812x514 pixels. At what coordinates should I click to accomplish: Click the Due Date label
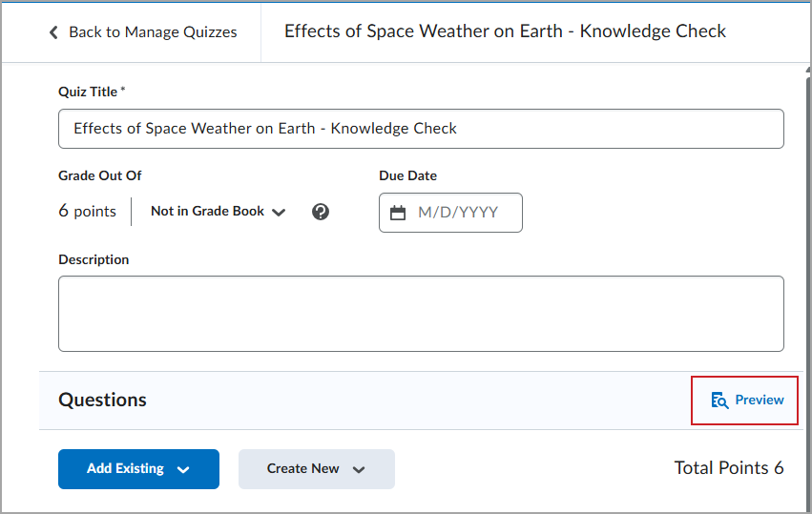(x=408, y=176)
